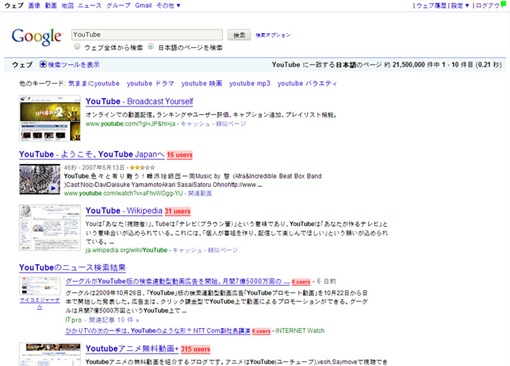The width and height of the screenshot is (510, 366).
Task: Open the 動画 videos menu item
Action: point(51,5)
